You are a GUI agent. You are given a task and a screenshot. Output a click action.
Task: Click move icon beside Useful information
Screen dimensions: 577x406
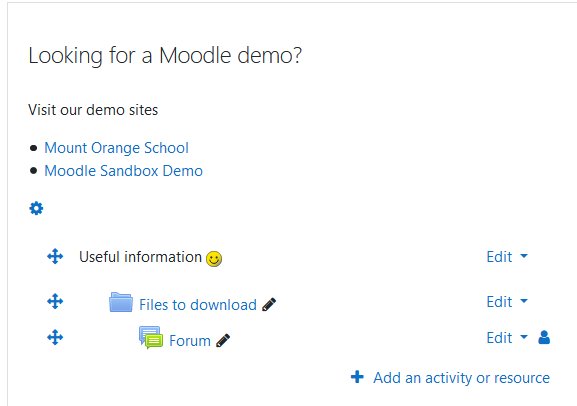click(x=55, y=256)
